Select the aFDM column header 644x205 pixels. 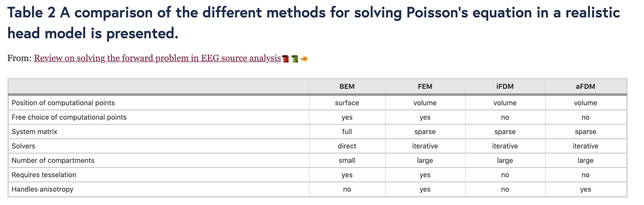tap(585, 87)
